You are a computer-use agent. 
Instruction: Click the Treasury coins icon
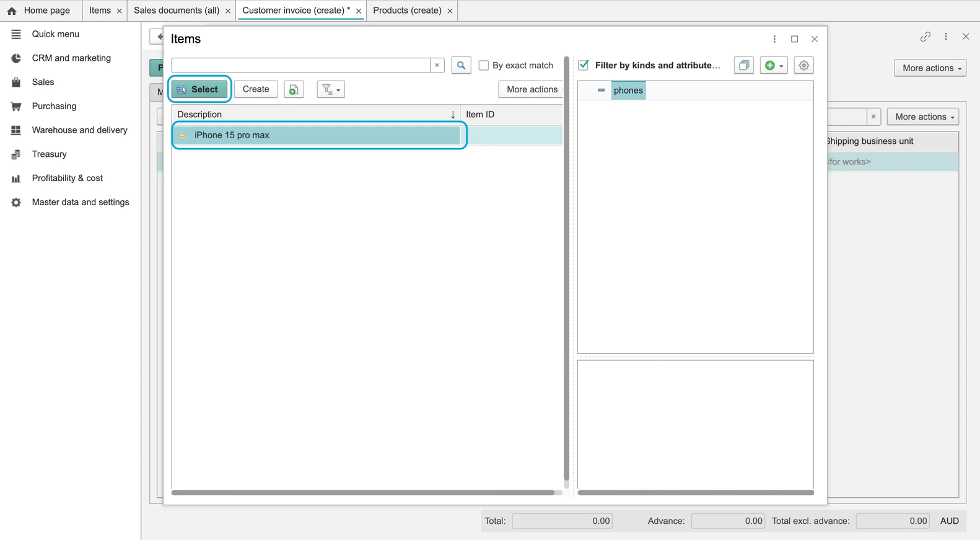(16, 154)
